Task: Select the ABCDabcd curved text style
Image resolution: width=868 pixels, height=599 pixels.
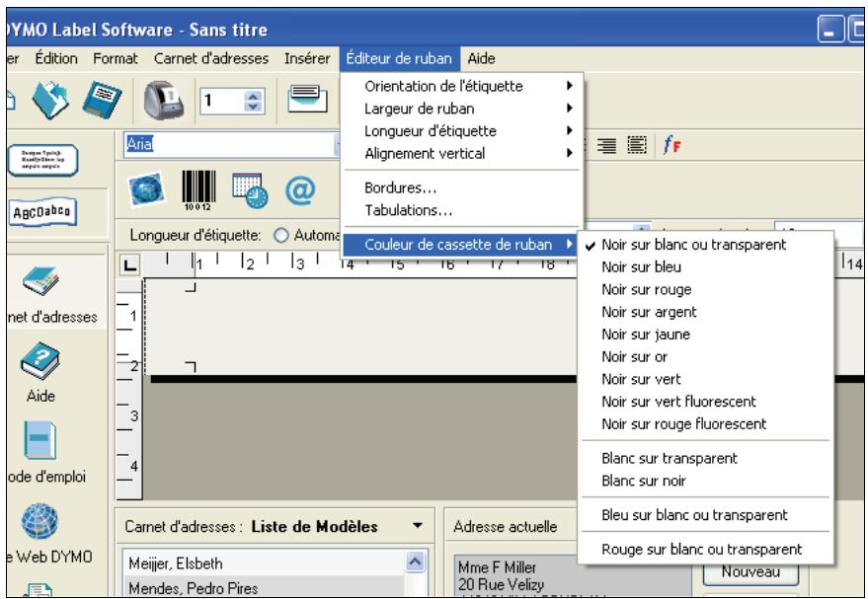Action: pyautogui.click(x=42, y=212)
